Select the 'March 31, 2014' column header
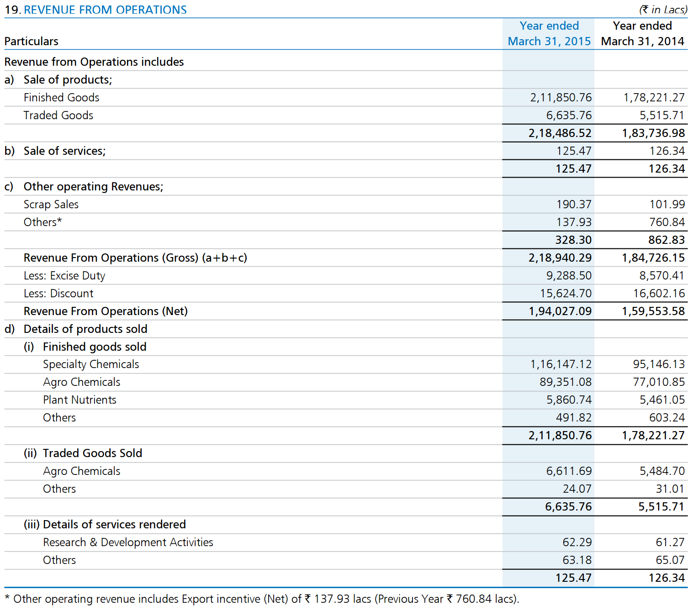Viewport: 699px width, 616px height. tap(643, 41)
